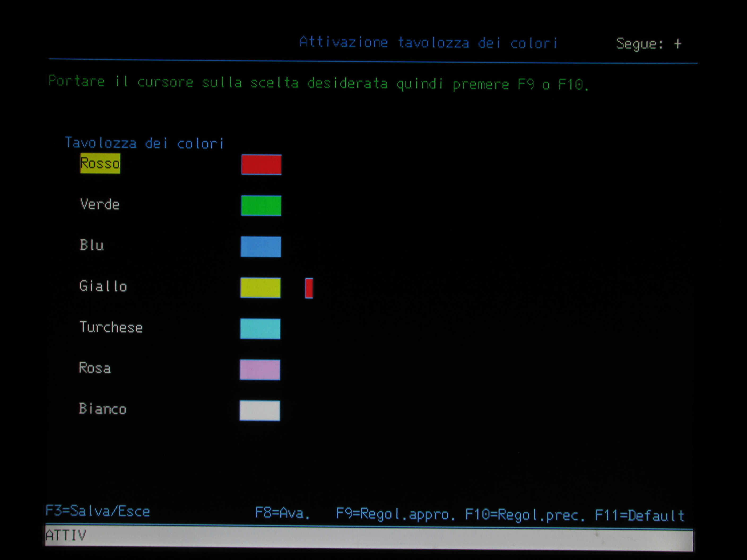Select the Turchese color entry

click(111, 327)
